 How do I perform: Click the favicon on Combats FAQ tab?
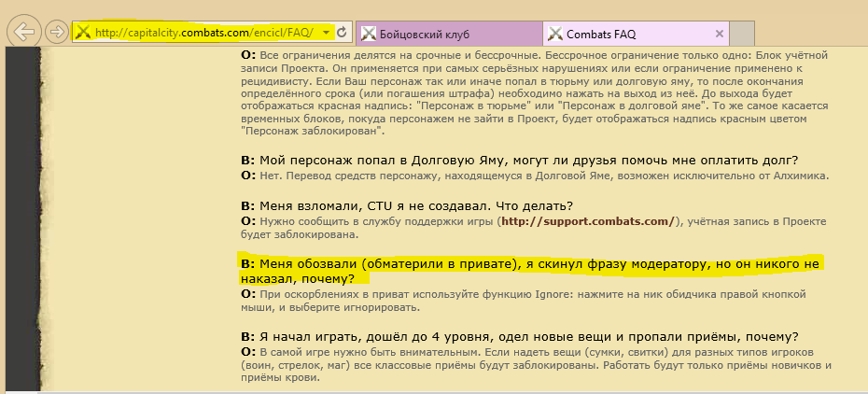(x=555, y=35)
